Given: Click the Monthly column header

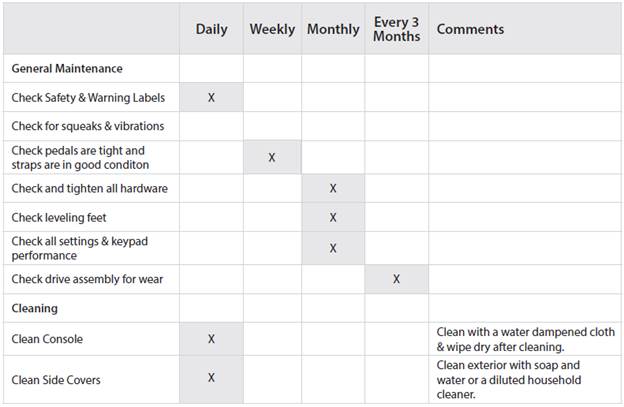Looking at the screenshot, I should click(x=333, y=29).
